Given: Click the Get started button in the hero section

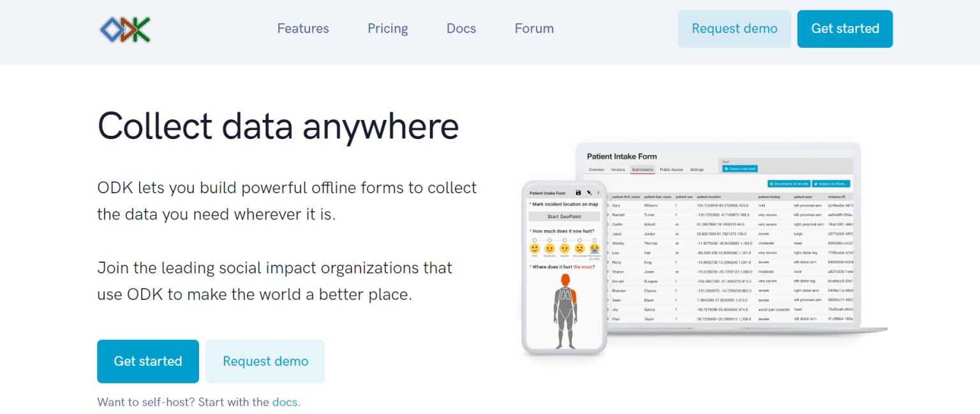Looking at the screenshot, I should (x=147, y=361).
